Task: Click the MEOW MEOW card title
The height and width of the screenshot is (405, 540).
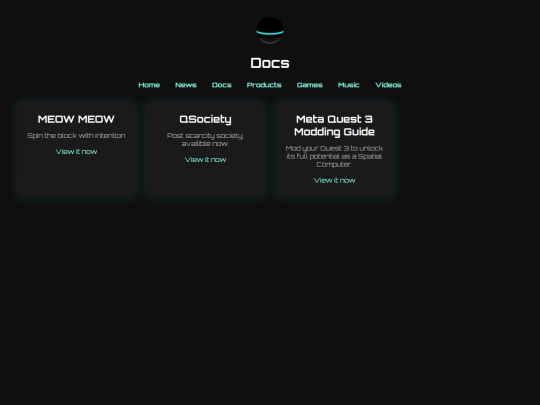Action: [x=76, y=119]
